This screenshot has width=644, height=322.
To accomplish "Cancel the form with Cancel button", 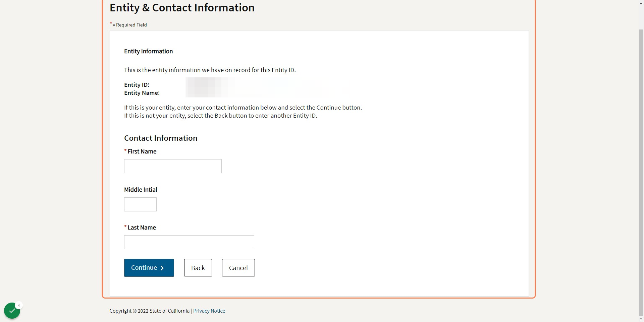I will tap(238, 268).
